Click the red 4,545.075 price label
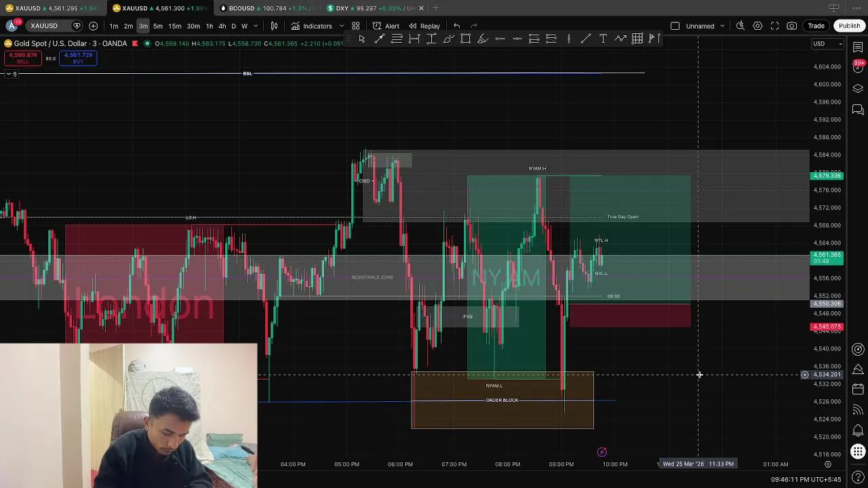This screenshot has height=488, width=868. [x=827, y=327]
